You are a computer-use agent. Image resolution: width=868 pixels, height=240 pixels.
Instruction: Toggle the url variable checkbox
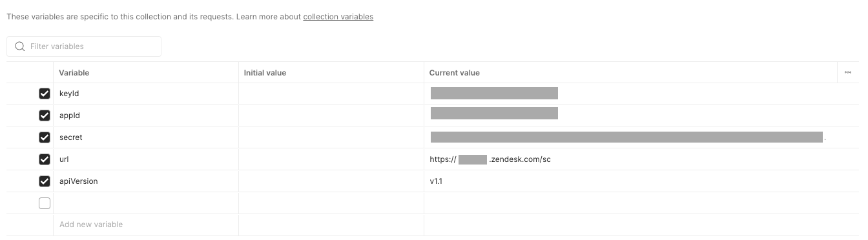click(45, 159)
